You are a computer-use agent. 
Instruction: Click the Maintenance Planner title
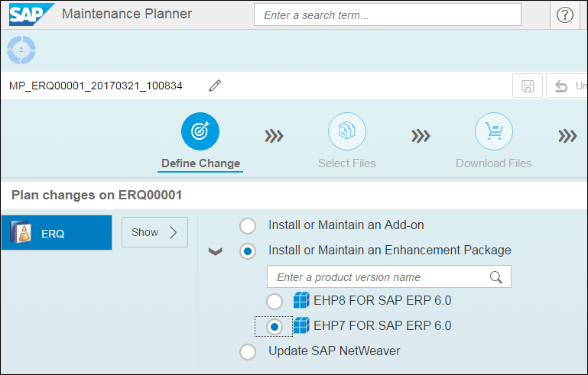127,14
